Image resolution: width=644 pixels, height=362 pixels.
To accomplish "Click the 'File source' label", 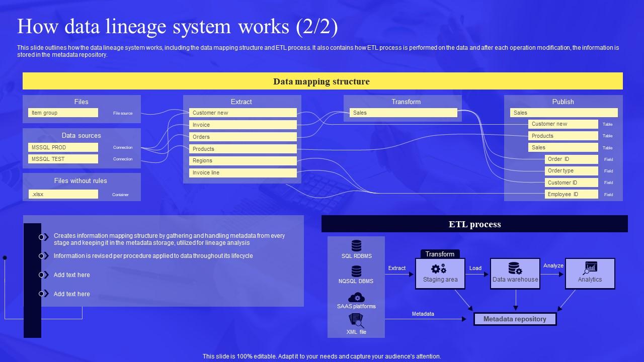I will [123, 113].
